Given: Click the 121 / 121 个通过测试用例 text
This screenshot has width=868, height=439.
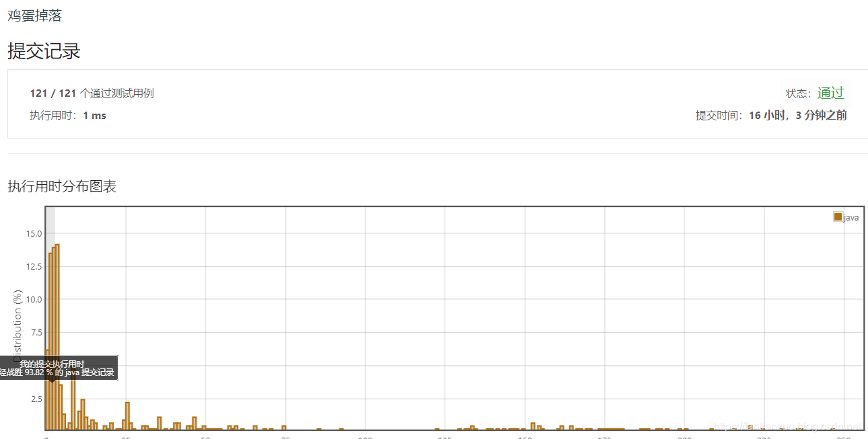Looking at the screenshot, I should [92, 93].
